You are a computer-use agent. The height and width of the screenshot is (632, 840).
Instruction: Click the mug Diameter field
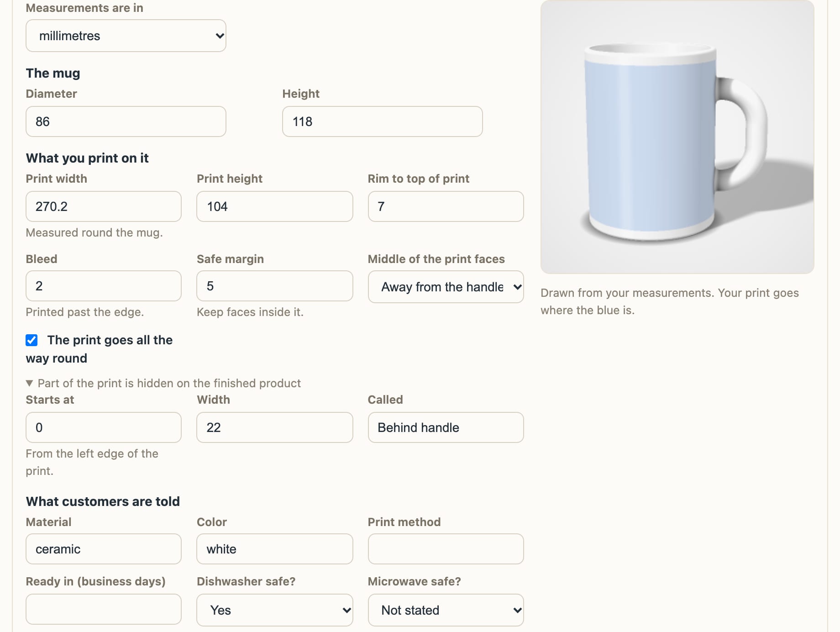(x=126, y=121)
